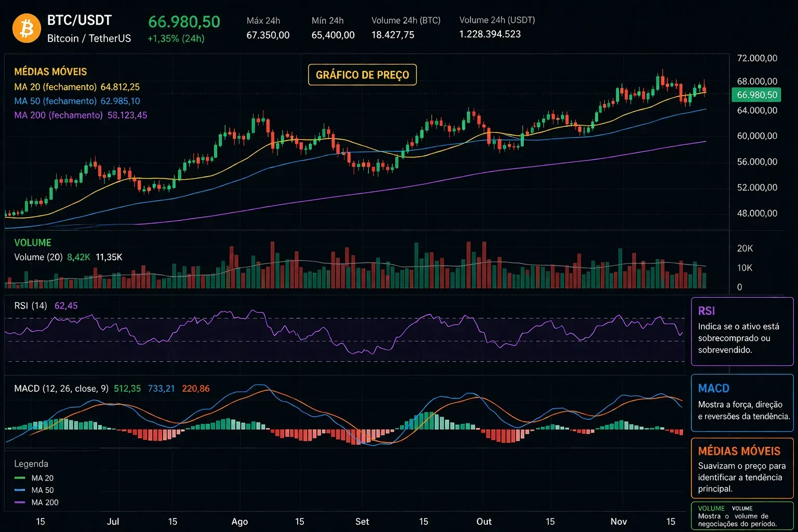This screenshot has height=532, width=798.
Task: Click the +1,35% (24h) change value
Action: coord(176,38)
